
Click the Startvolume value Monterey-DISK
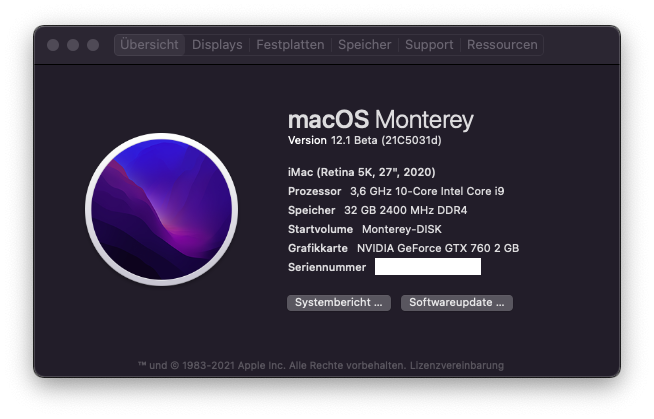[x=402, y=229]
